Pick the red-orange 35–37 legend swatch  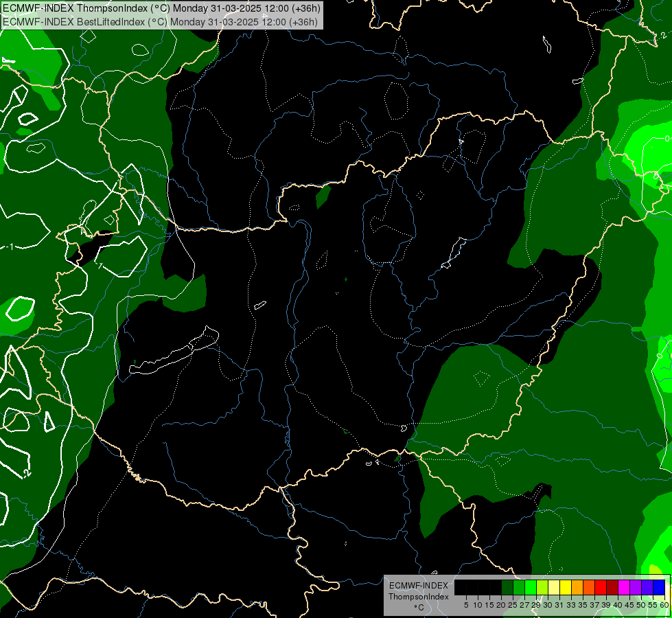click(x=589, y=588)
